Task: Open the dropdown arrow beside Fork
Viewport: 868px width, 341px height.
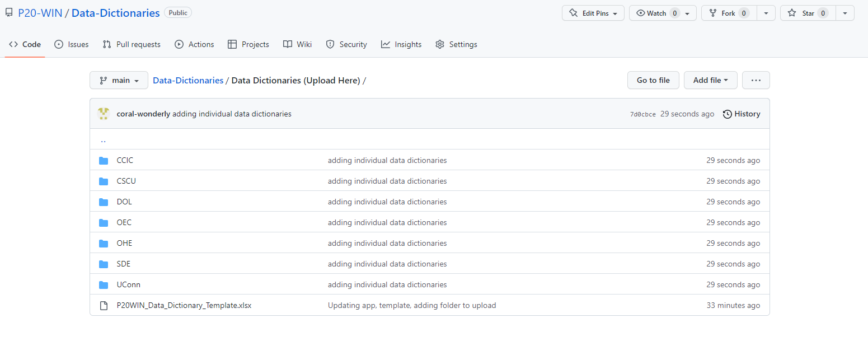Action: coord(766,13)
